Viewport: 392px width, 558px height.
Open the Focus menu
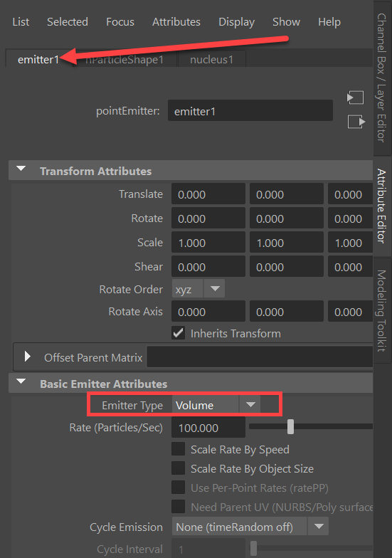click(120, 22)
